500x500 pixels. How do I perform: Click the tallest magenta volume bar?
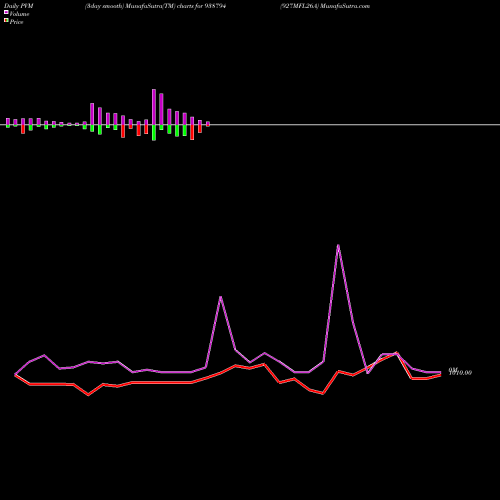coord(154,107)
